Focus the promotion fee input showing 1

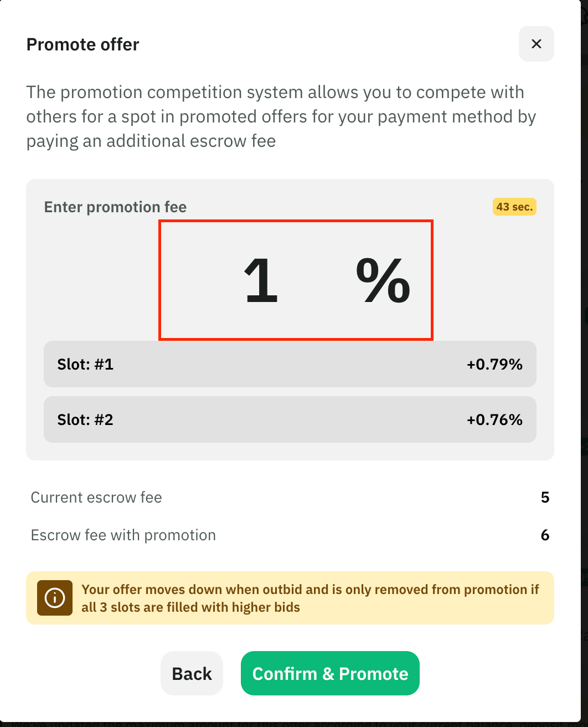[261, 281]
